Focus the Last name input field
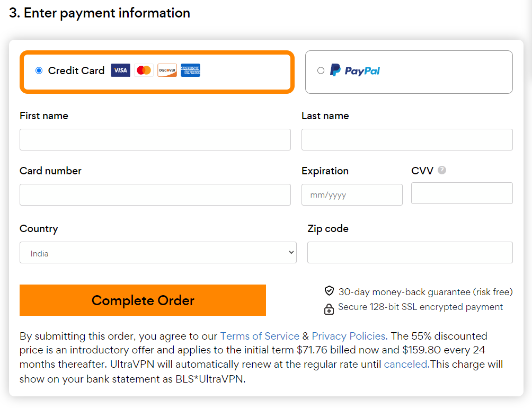The width and height of the screenshot is (532, 408). [x=407, y=139]
